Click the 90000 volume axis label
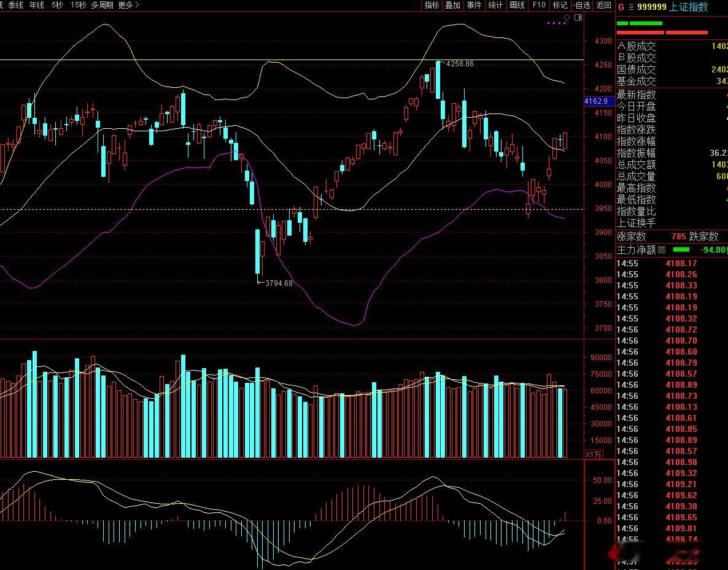 (x=601, y=358)
